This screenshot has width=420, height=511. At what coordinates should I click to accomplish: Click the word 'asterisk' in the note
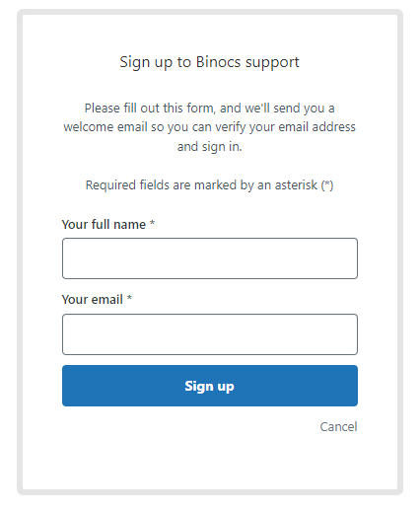tap(296, 185)
